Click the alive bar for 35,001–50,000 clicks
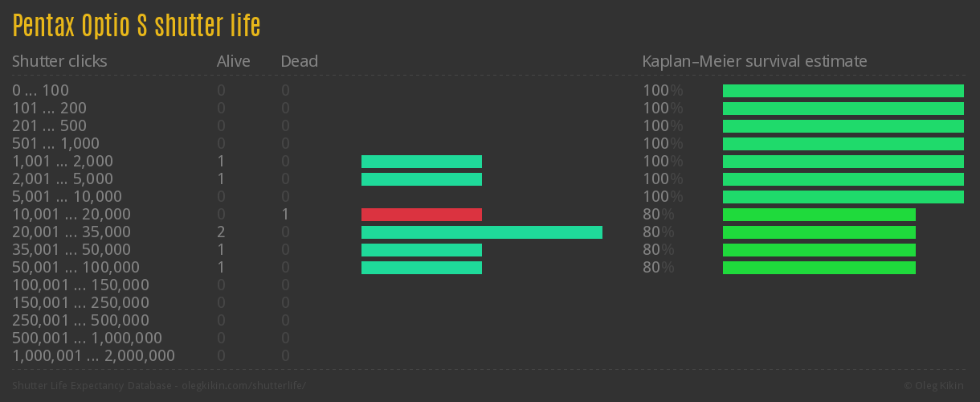The width and height of the screenshot is (980, 402). click(422, 250)
